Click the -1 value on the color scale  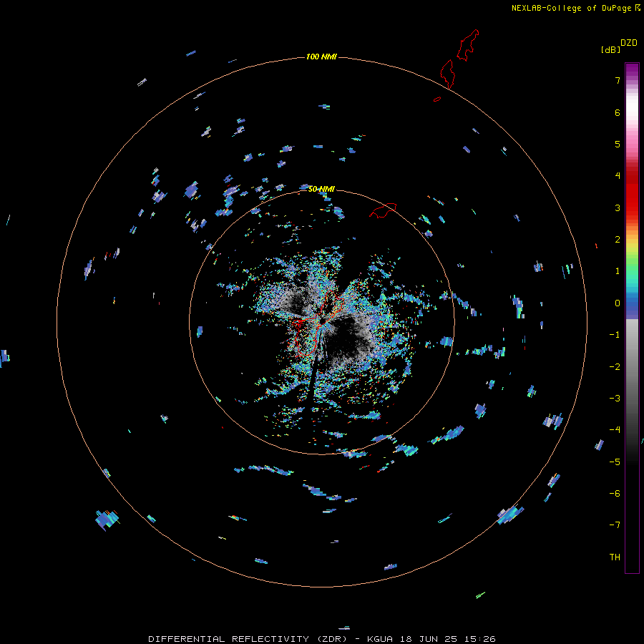point(615,335)
